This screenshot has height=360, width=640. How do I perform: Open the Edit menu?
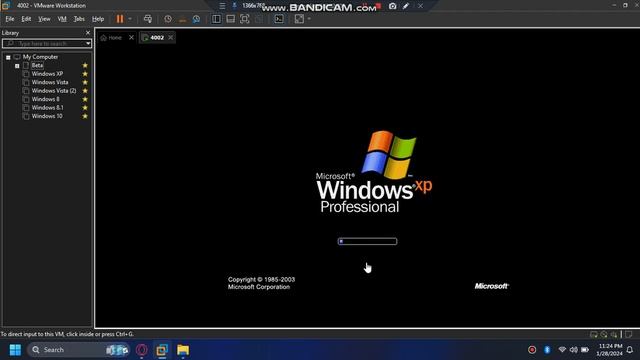26,19
